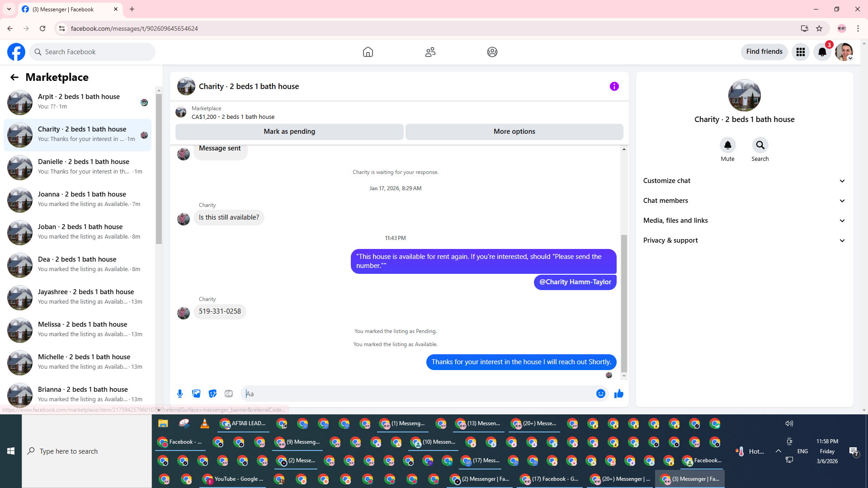Viewport: 868px width, 488px height.
Task: Click the chat messages vertical scrollbar
Action: 624,303
